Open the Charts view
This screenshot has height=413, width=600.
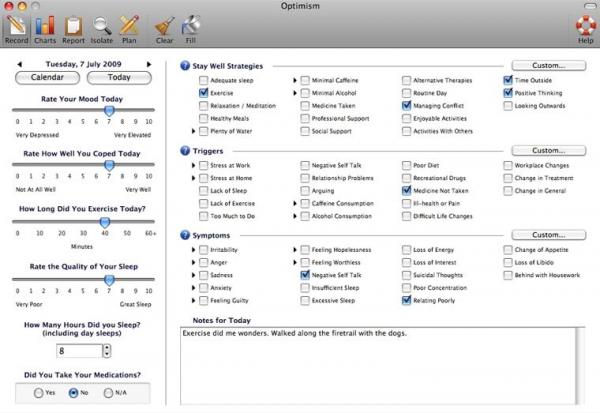(45, 29)
